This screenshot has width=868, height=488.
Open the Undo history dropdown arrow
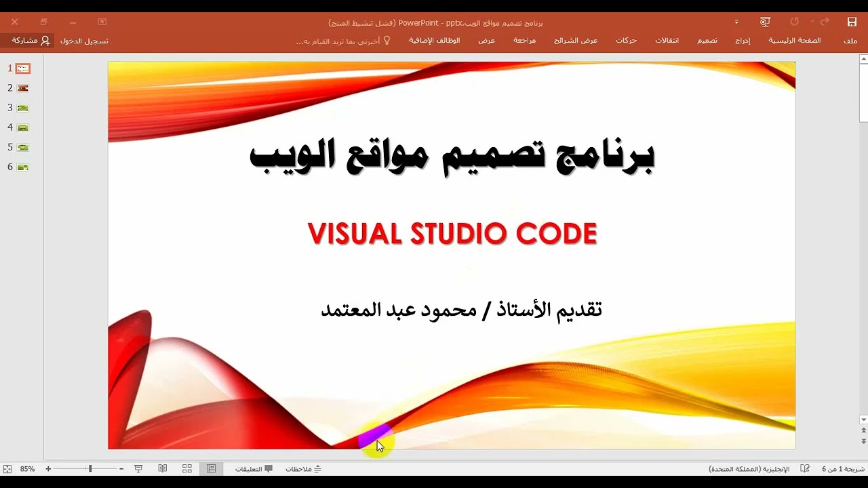pyautogui.click(x=812, y=22)
